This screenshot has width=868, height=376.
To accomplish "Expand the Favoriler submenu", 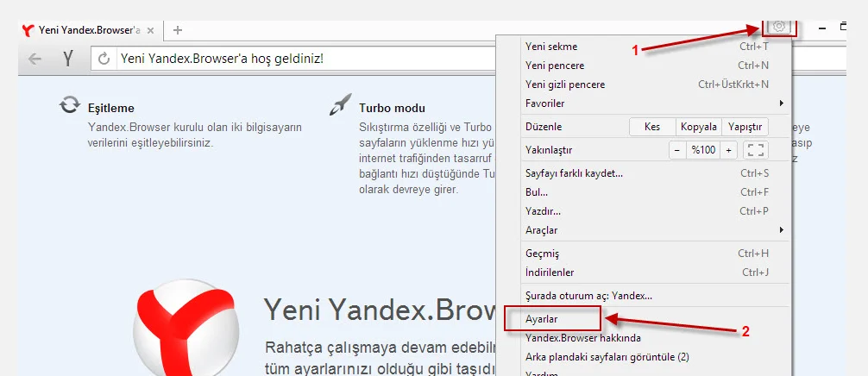I will pyautogui.click(x=653, y=103).
